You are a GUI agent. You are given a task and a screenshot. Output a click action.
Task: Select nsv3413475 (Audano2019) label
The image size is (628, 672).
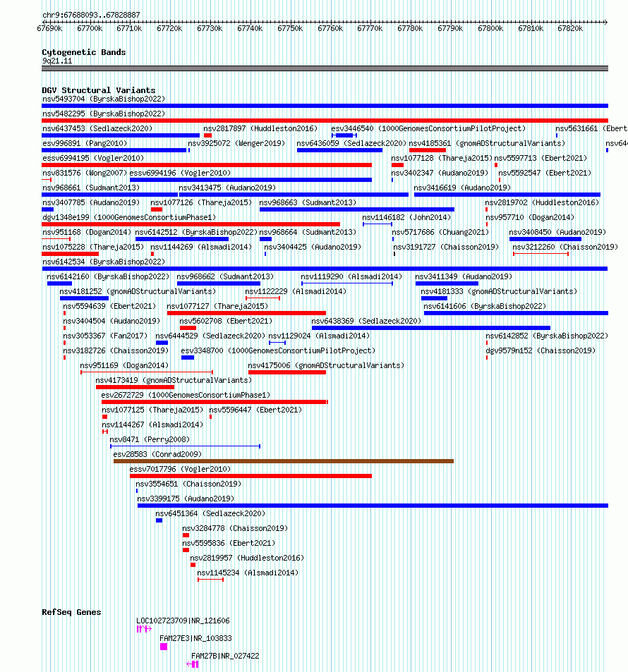(227, 188)
